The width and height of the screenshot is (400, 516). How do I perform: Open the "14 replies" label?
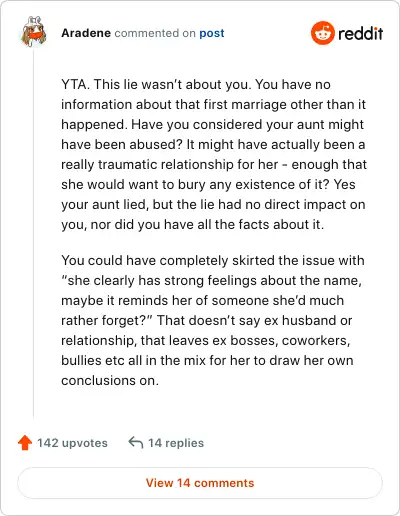[176, 443]
